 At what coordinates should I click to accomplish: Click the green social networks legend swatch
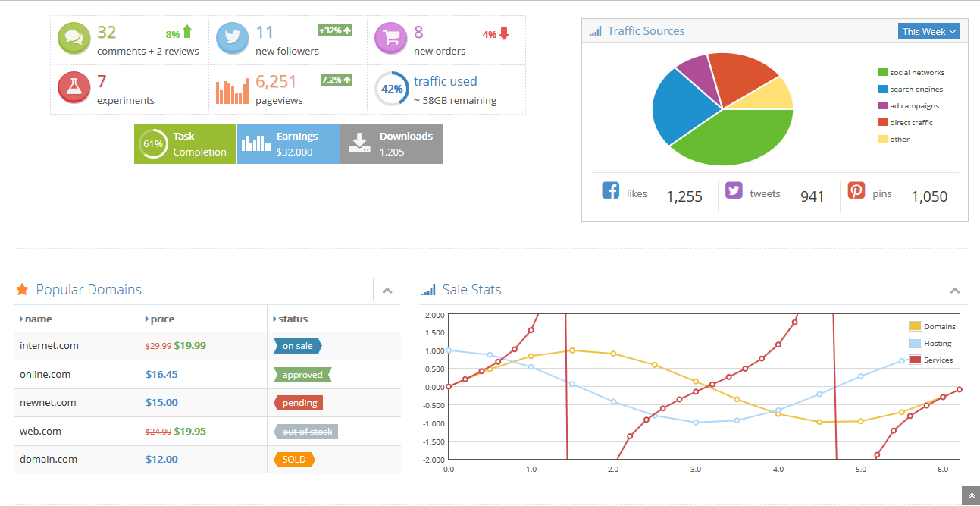(882, 72)
